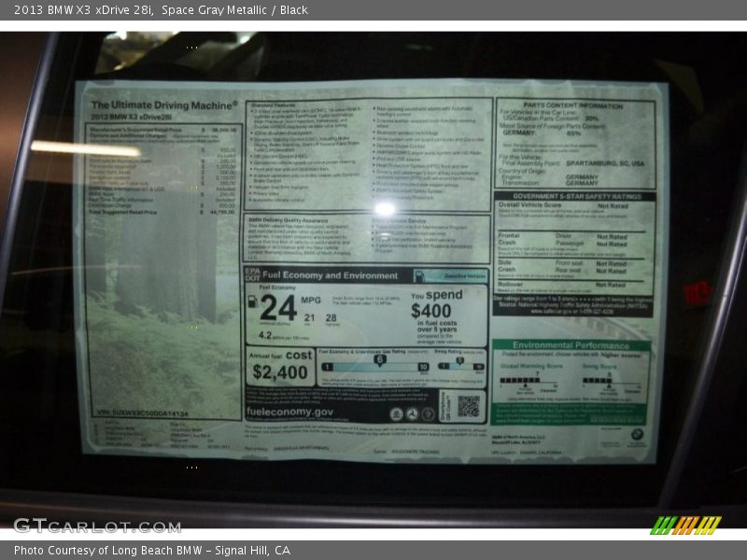This screenshot has height=560, width=747.
Task: Open the fueleconomy.gov link on the label
Action: tap(289, 412)
